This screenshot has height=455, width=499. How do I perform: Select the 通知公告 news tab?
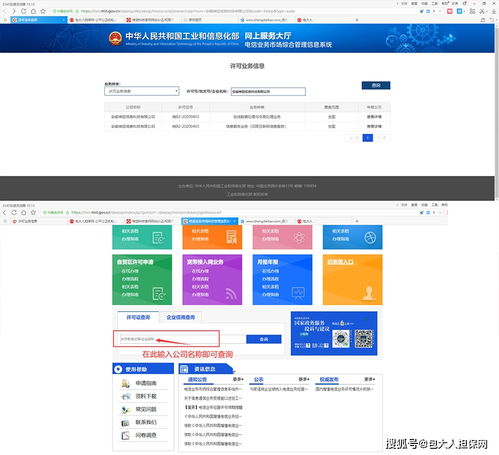pos(197,379)
